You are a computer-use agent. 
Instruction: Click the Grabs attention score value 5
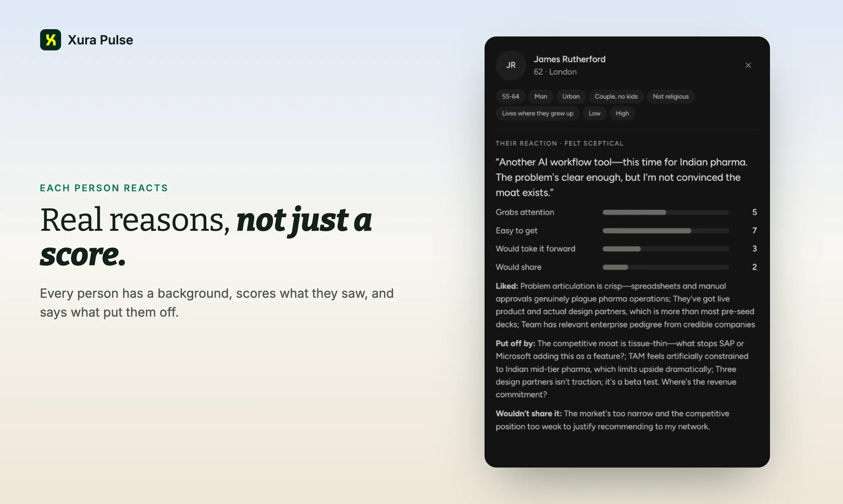[x=754, y=212]
